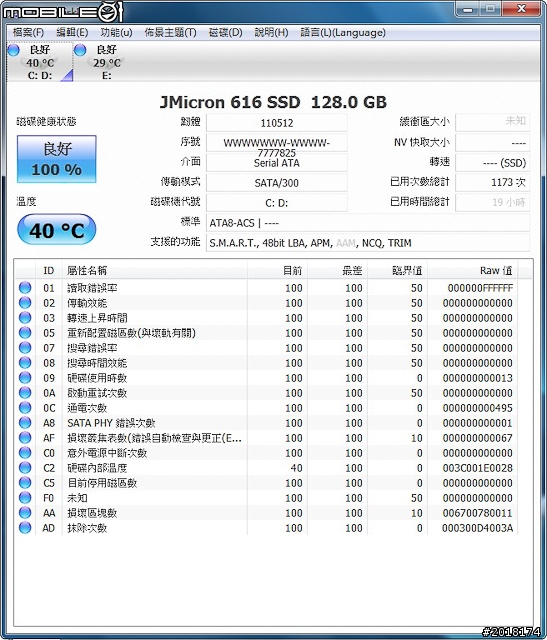Click Raw value 000000000067 in row AF
This screenshot has height=640, width=547.
tap(478, 438)
